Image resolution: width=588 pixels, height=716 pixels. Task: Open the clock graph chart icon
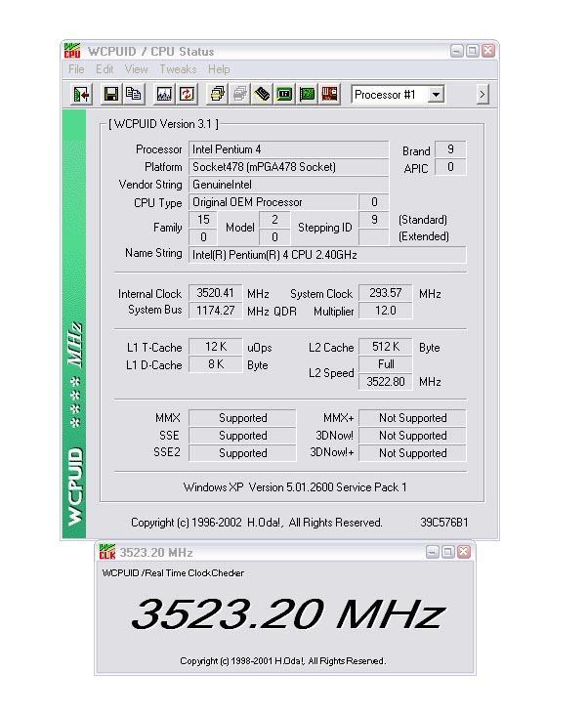coord(164,95)
